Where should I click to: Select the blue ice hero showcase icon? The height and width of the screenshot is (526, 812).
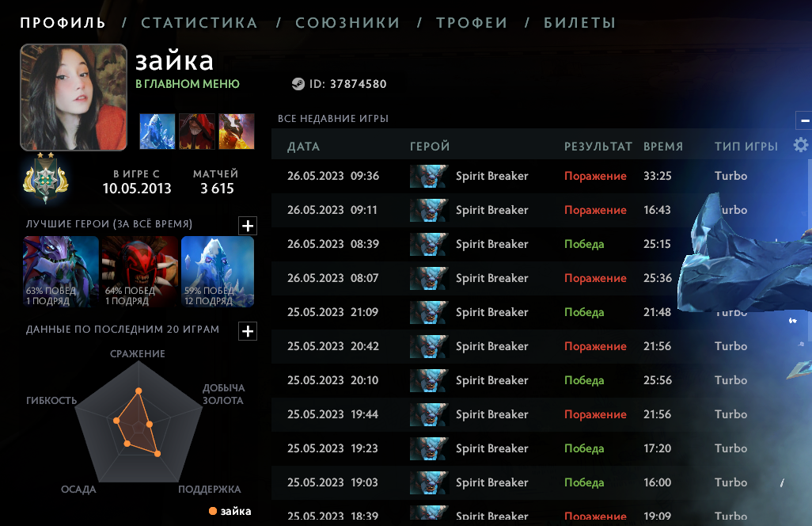(157, 131)
